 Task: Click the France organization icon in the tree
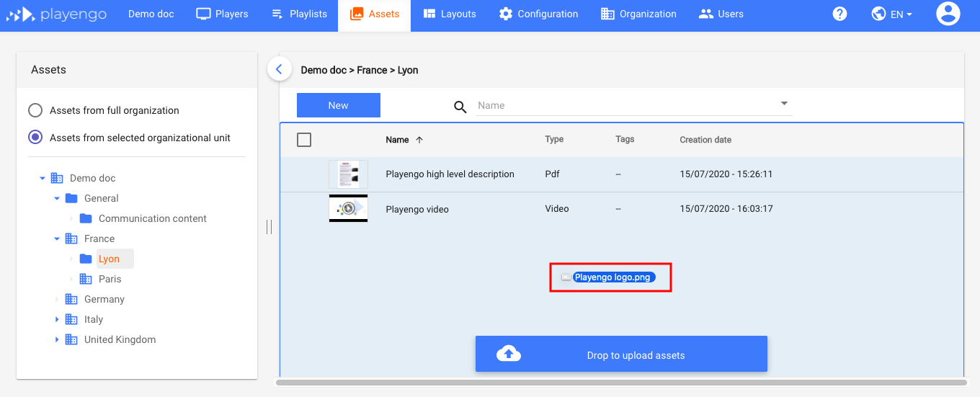[x=71, y=238]
